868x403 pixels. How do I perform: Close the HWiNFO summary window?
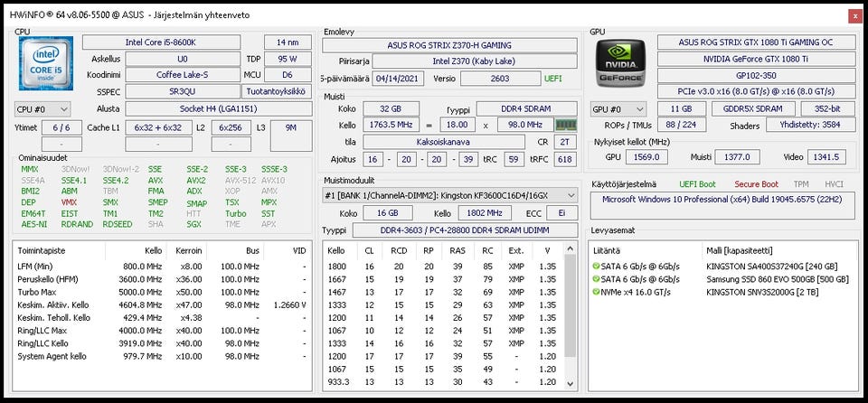coord(854,15)
